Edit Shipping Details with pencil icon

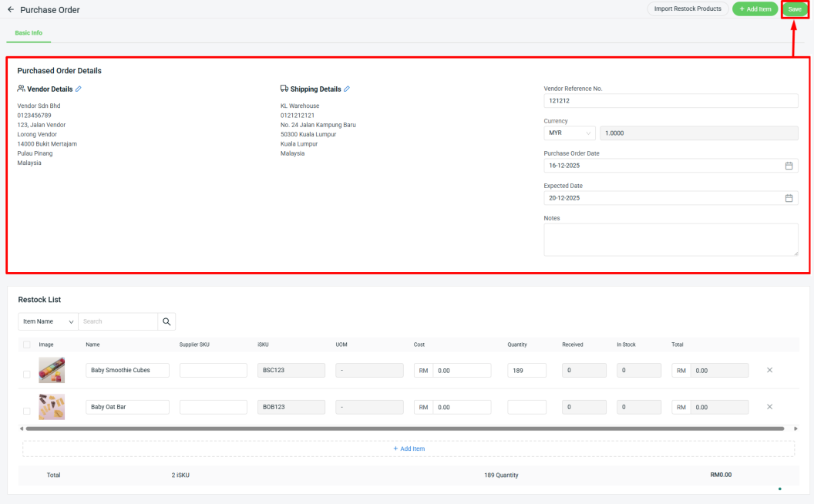coord(347,89)
